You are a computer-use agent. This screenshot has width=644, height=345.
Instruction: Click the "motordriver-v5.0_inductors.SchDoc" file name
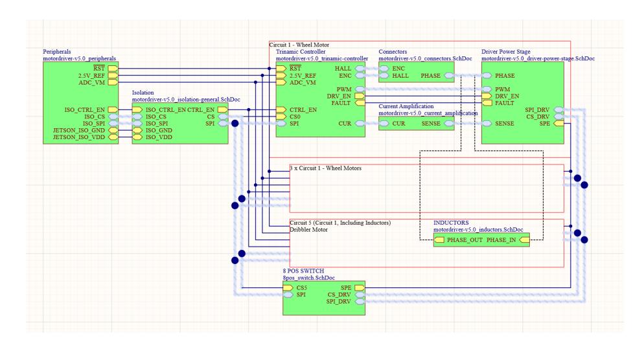click(479, 230)
